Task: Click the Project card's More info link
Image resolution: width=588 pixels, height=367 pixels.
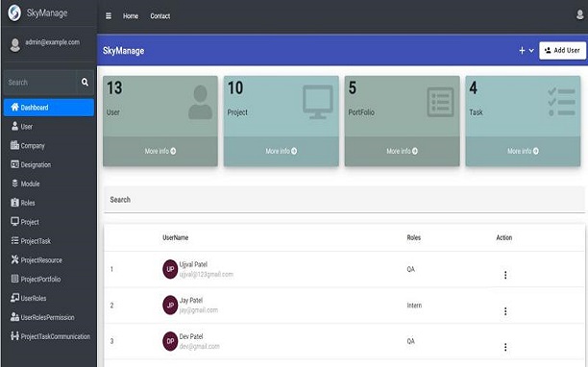Action: pos(282,151)
